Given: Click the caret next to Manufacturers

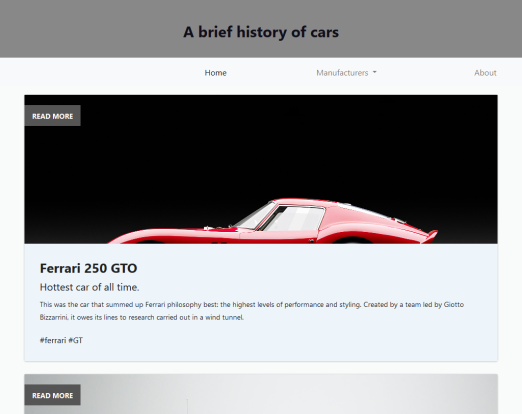Looking at the screenshot, I should tap(374, 72).
